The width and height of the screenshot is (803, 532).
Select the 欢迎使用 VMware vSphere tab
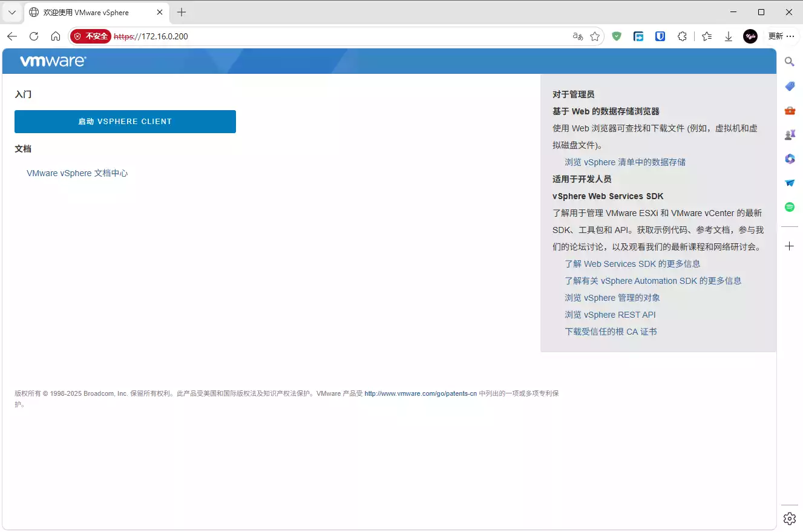[97, 12]
